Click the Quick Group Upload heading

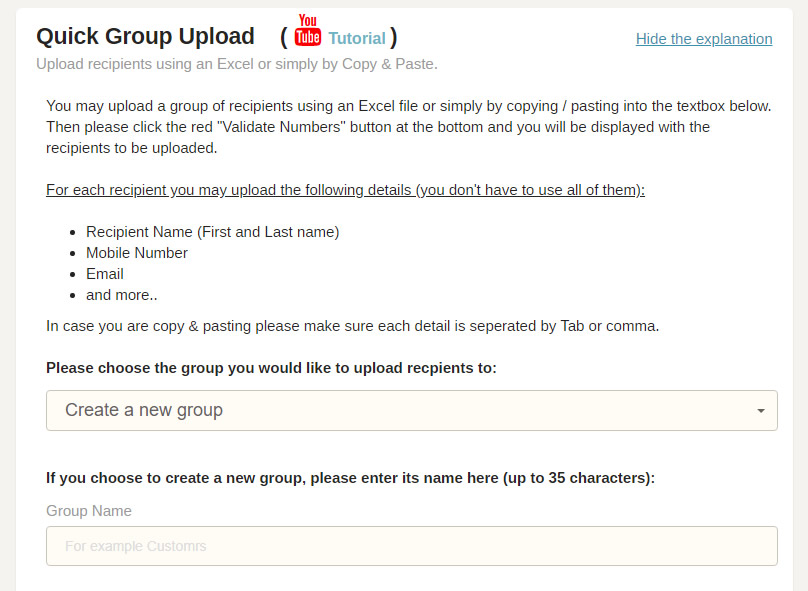coord(145,37)
